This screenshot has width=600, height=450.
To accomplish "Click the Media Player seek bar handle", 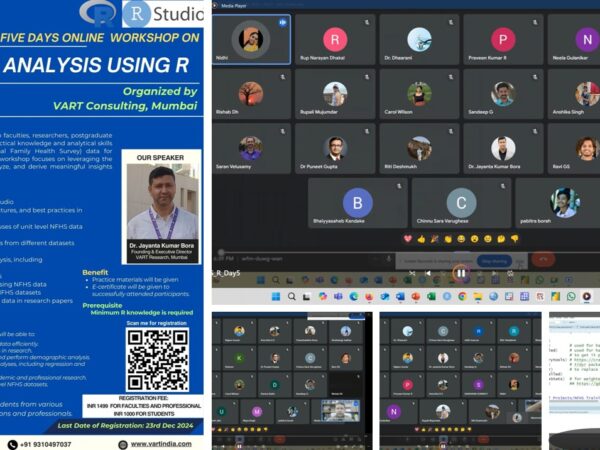I will coord(221,252).
